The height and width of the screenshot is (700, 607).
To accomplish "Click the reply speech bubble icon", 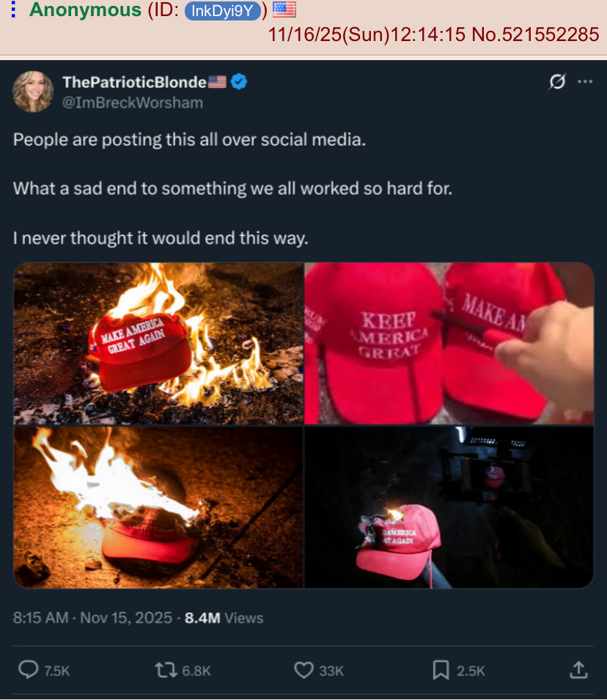I will tap(28, 670).
